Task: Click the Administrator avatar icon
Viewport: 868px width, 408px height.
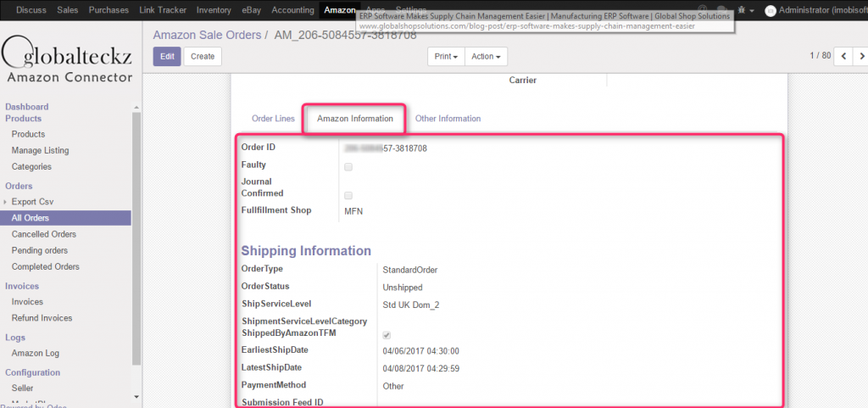Action: (770, 10)
